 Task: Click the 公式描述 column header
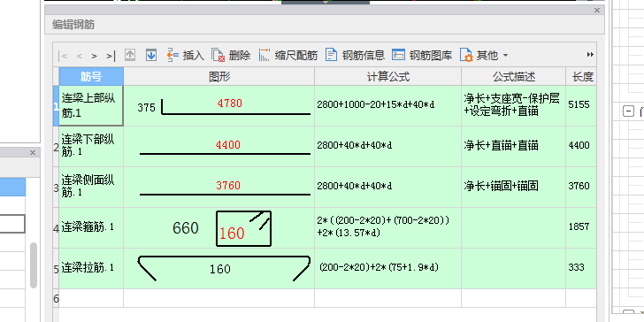[514, 76]
